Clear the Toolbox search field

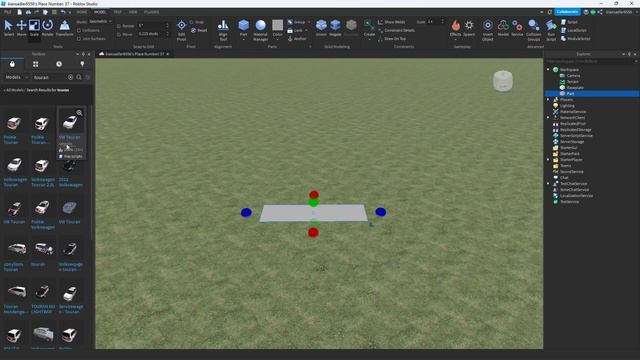[x=71, y=77]
